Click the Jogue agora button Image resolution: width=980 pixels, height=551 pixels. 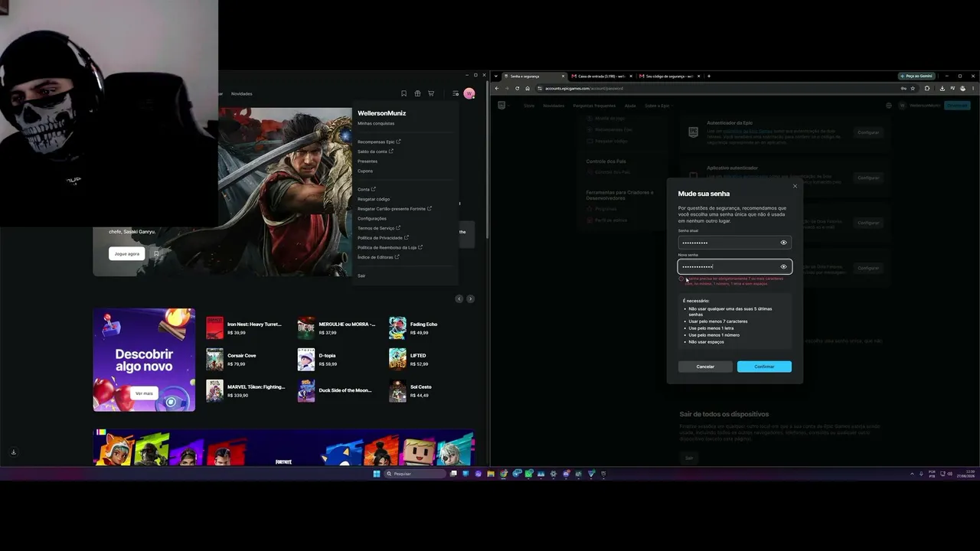pyautogui.click(x=127, y=253)
